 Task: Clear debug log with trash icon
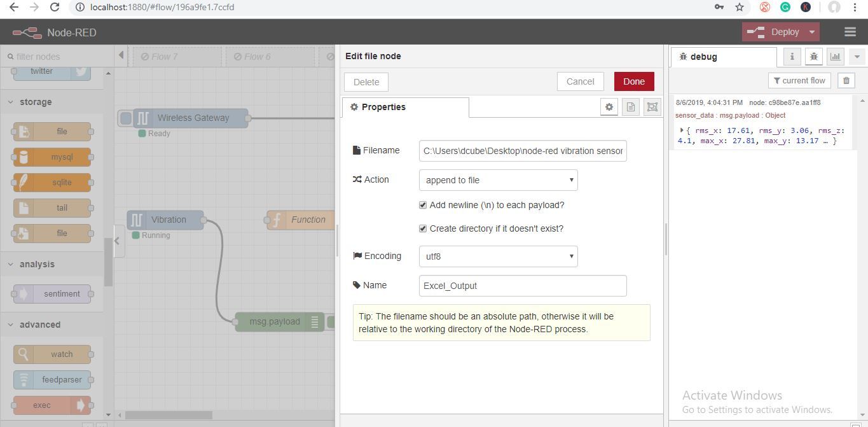tap(846, 81)
